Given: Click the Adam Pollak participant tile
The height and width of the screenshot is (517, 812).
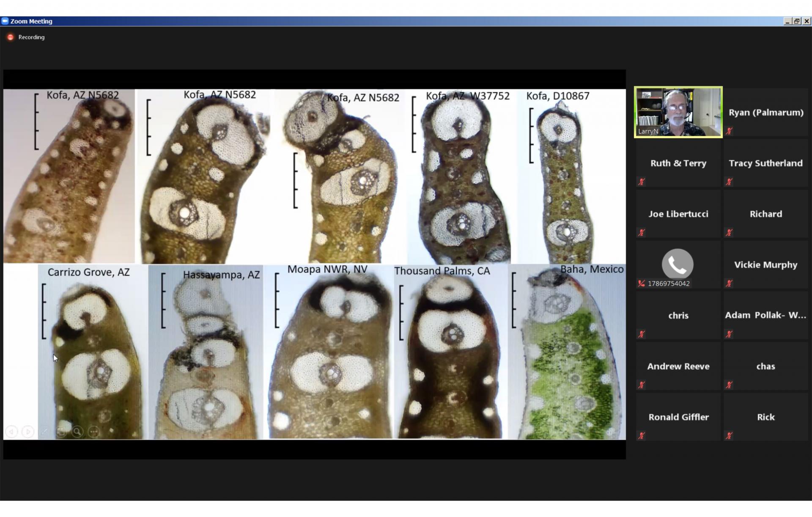Looking at the screenshot, I should click(765, 315).
